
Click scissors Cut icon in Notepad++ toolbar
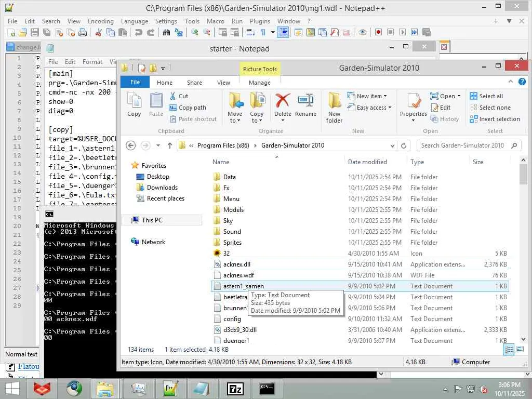[x=98, y=32]
